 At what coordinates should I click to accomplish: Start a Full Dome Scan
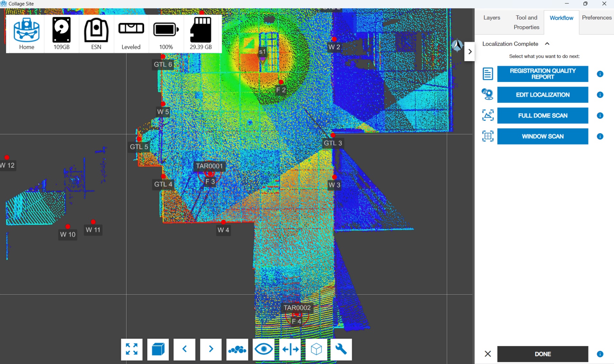(543, 116)
